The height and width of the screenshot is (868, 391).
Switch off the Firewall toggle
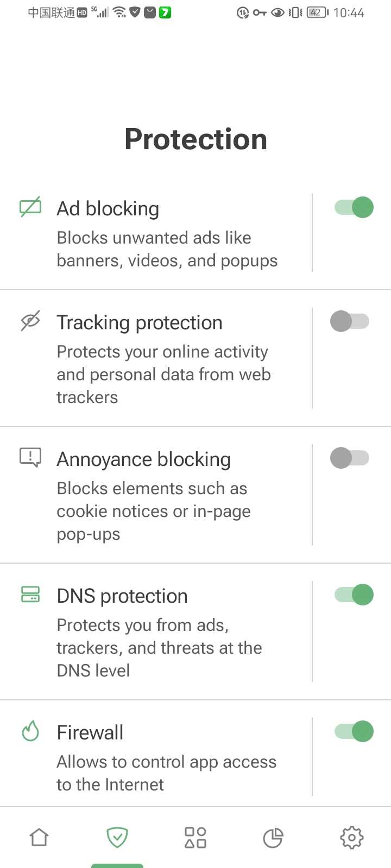[354, 731]
